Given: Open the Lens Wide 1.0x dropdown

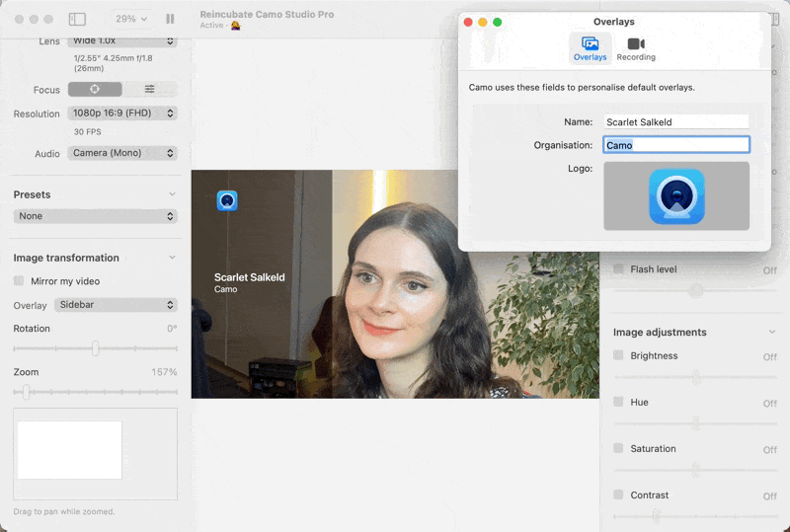Looking at the screenshot, I should 122,40.
